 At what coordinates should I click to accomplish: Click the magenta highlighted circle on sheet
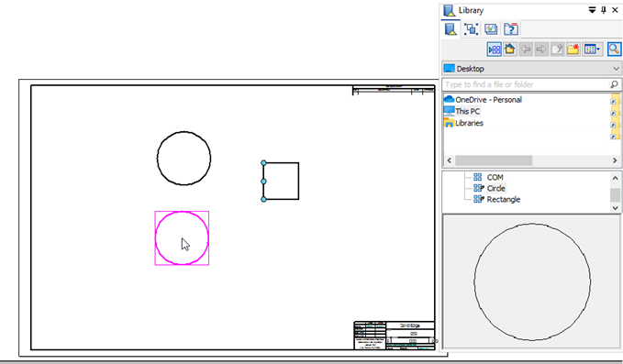182,237
